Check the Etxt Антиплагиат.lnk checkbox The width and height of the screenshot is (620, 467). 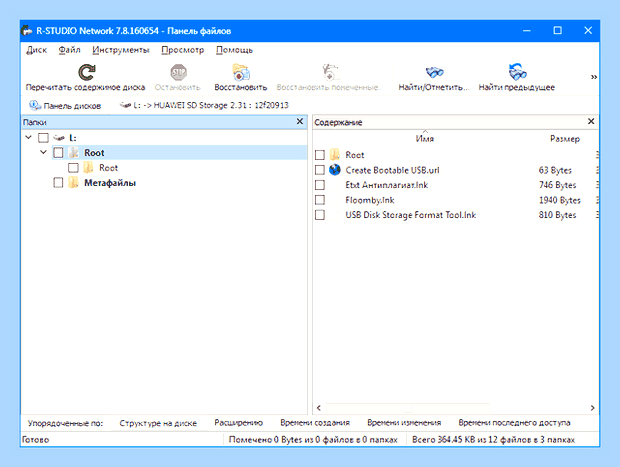pos(320,185)
